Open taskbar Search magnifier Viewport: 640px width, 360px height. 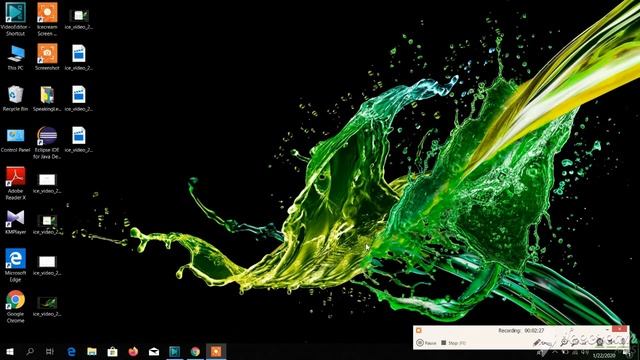(30, 351)
